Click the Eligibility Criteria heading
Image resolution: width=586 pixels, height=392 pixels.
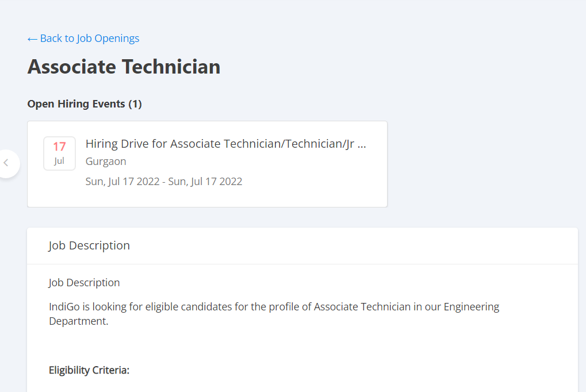(x=89, y=370)
